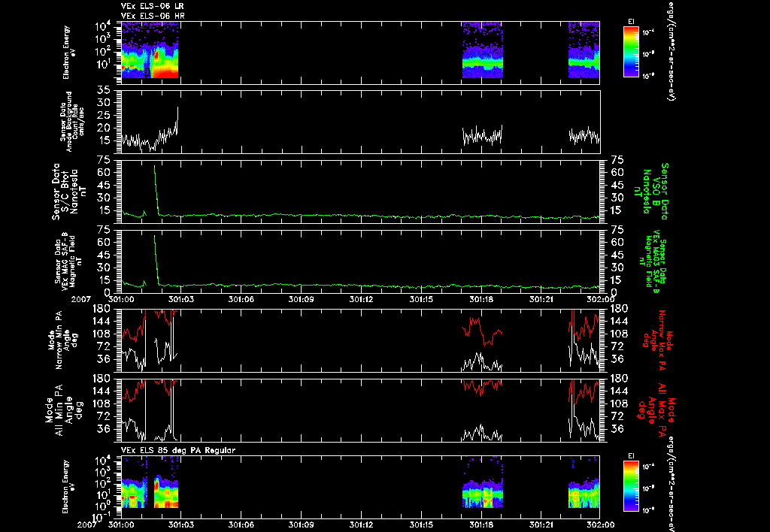Click the bottom spectrogram color bar legend
Screen dimensions: 770x532
631,486
